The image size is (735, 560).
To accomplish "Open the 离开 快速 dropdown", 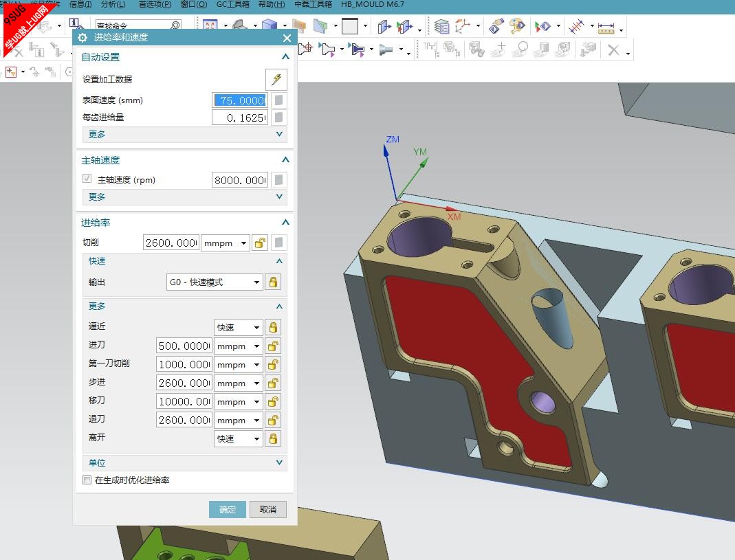I will click(x=238, y=438).
